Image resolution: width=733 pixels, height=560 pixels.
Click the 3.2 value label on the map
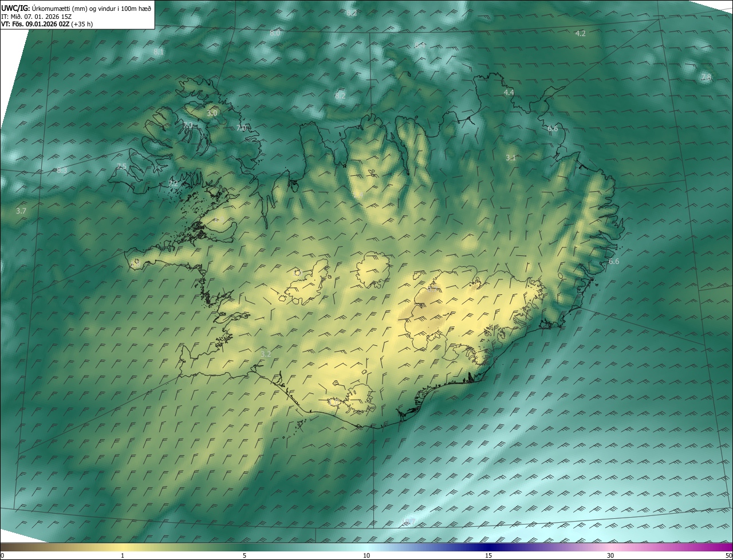[266, 354]
